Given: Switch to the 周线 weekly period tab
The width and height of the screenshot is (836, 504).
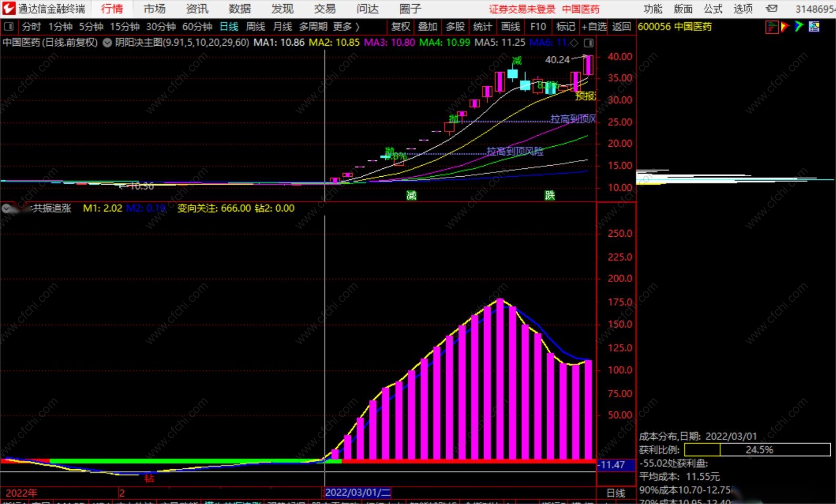Looking at the screenshot, I should [x=256, y=27].
